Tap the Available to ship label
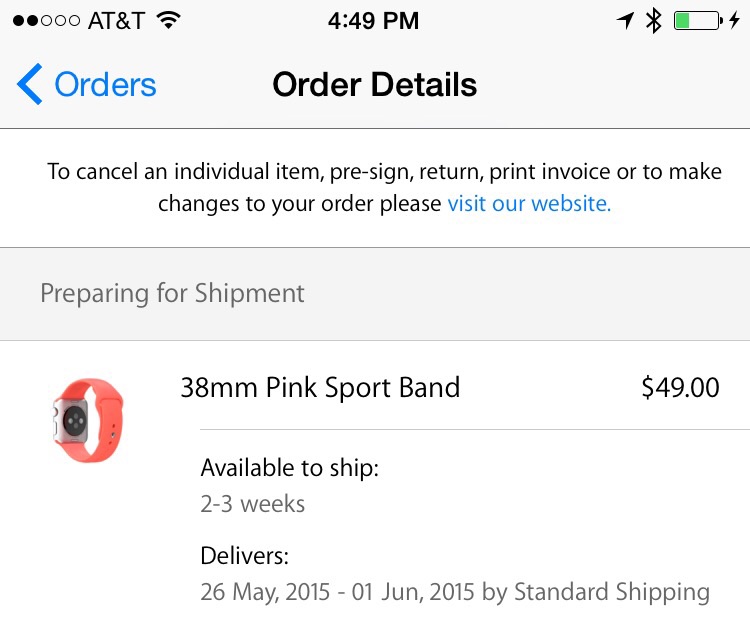Viewport: 750px width, 638px height. click(290, 468)
